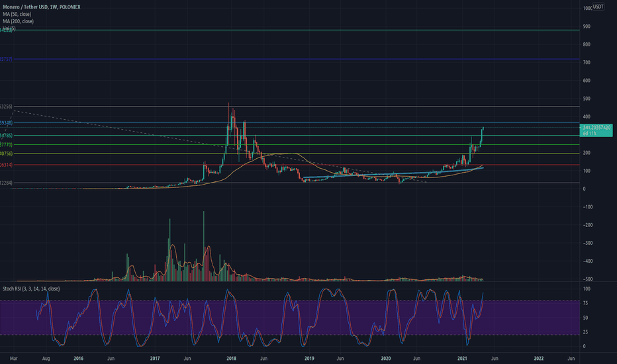617x364 pixels.
Task: Click the 800 price axis label
Action: [587, 44]
